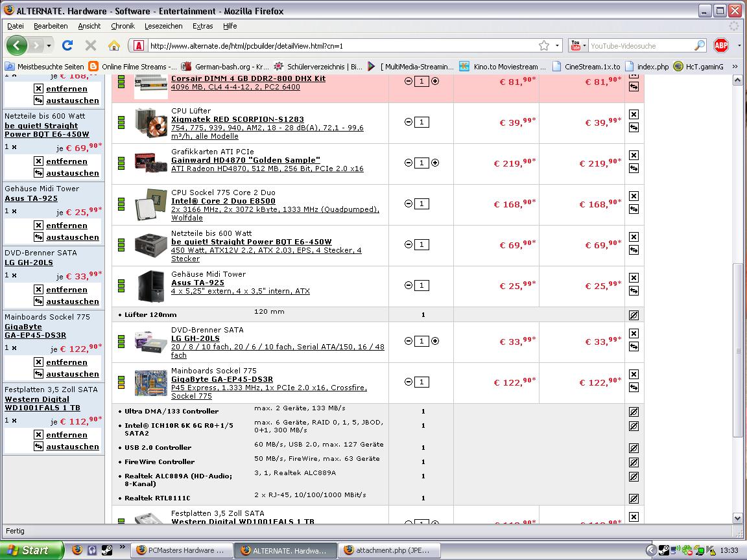Reload the page with the refresh icon
747x560 pixels.
pyautogui.click(x=67, y=46)
